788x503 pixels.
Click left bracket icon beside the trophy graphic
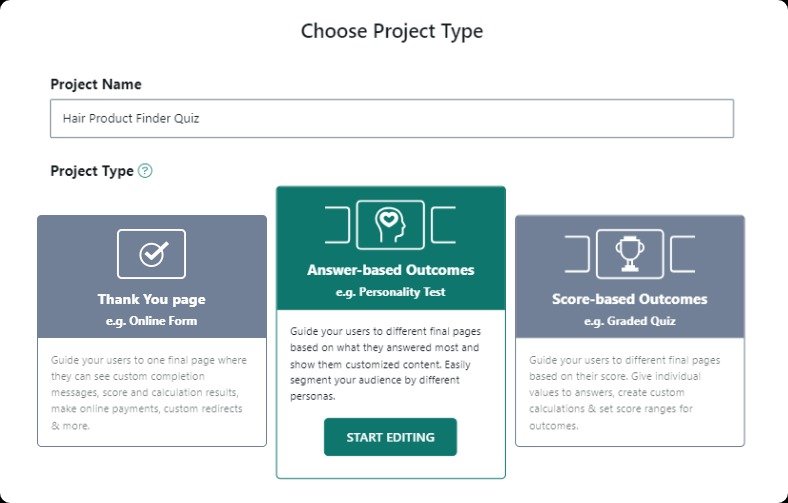coord(577,254)
